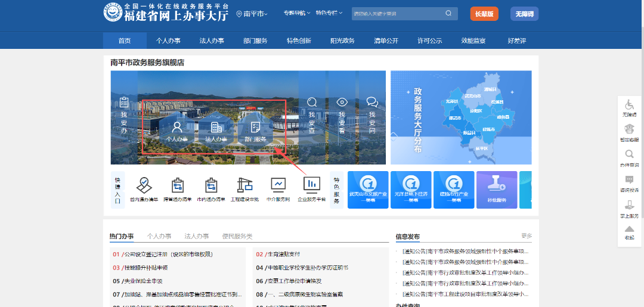Open the 工程建设审批 crane icon
The image size is (644, 307).
pyautogui.click(x=244, y=185)
